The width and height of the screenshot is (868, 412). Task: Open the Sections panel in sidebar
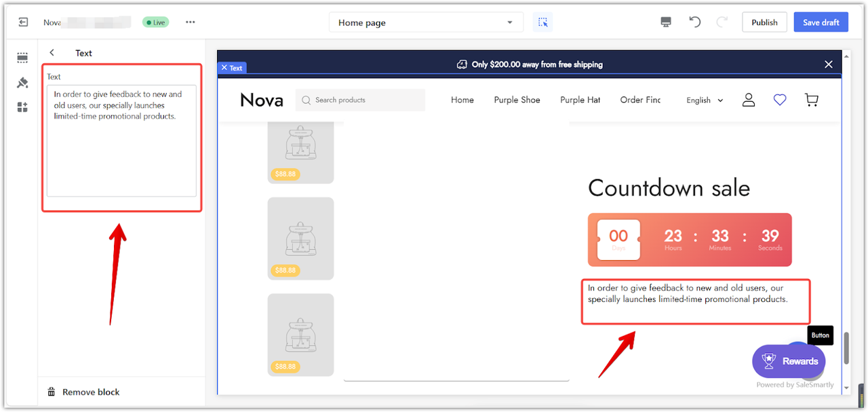[x=22, y=58]
